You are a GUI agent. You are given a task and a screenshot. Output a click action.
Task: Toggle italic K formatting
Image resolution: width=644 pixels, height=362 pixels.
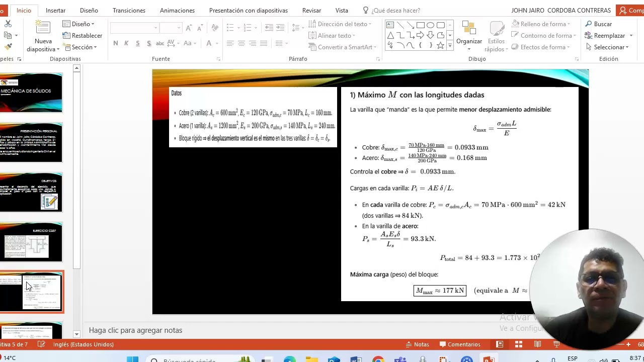click(126, 43)
